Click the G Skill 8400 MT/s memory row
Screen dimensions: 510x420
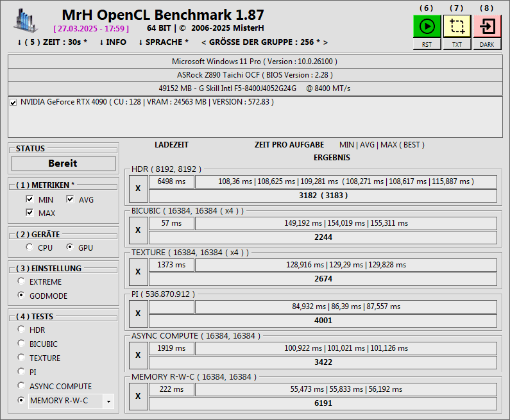coord(255,88)
